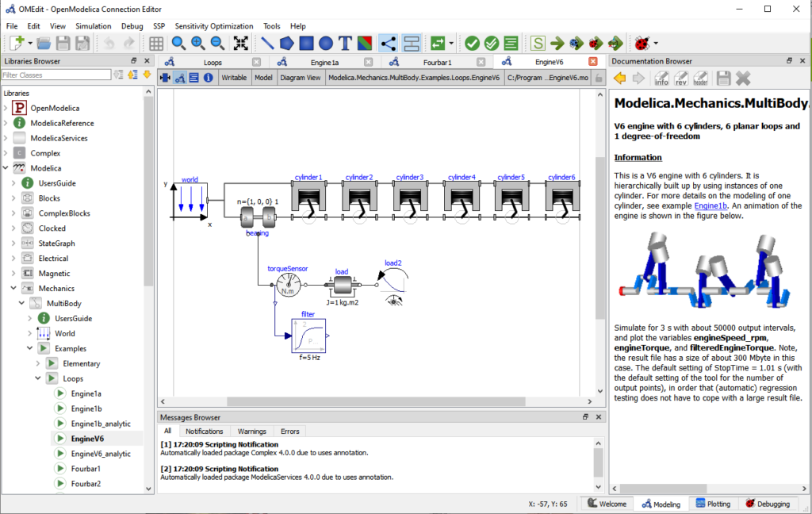
Task: Click the Instantiate Model icon
Action: tap(511, 44)
